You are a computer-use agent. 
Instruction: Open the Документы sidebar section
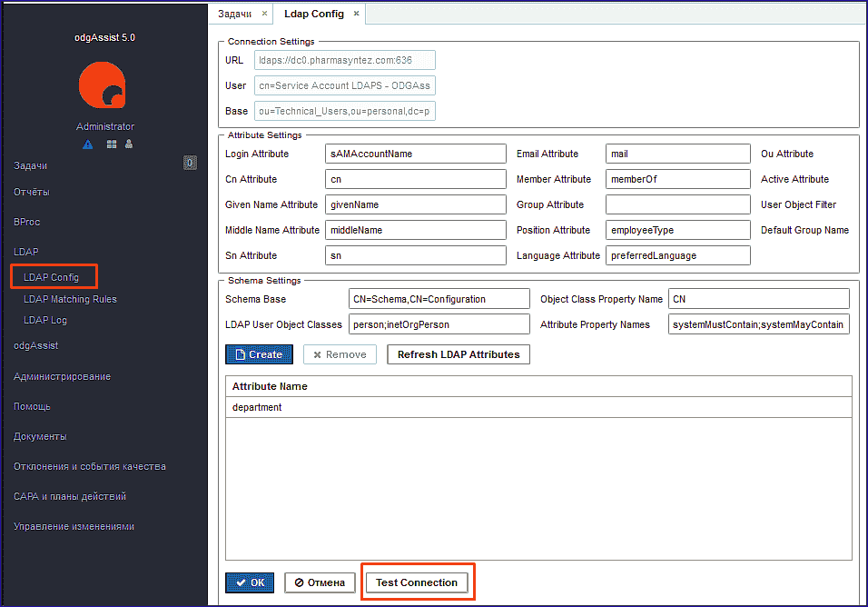coord(41,436)
